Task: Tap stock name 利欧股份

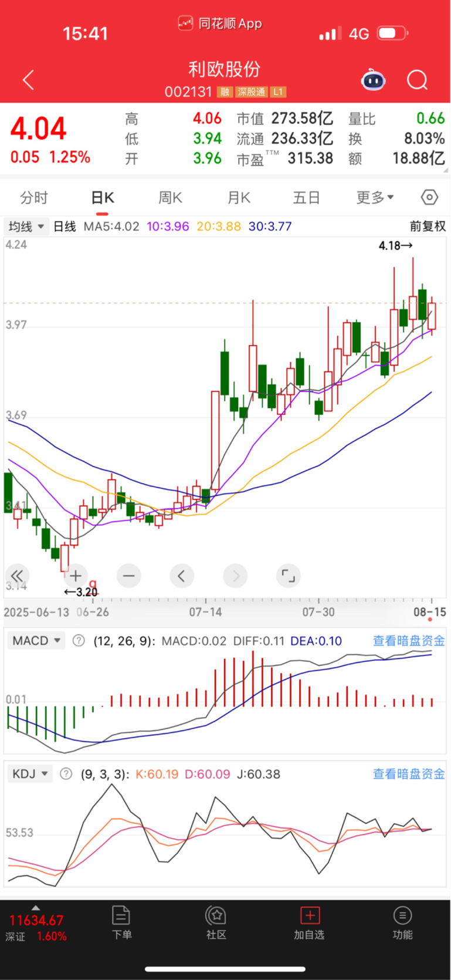Action: (225, 69)
